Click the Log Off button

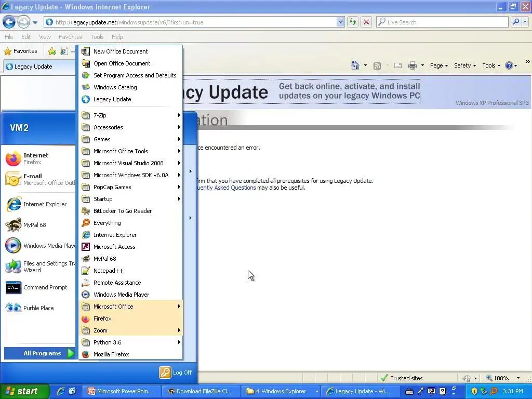176,373
